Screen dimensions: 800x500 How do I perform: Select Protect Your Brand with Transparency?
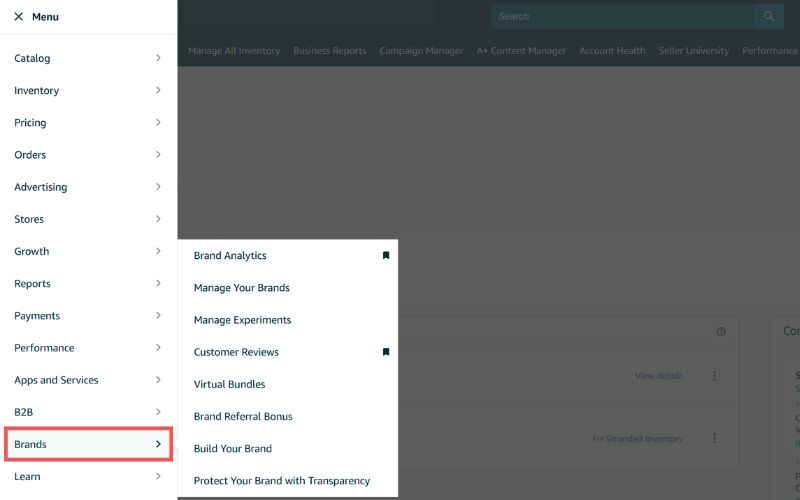point(282,481)
